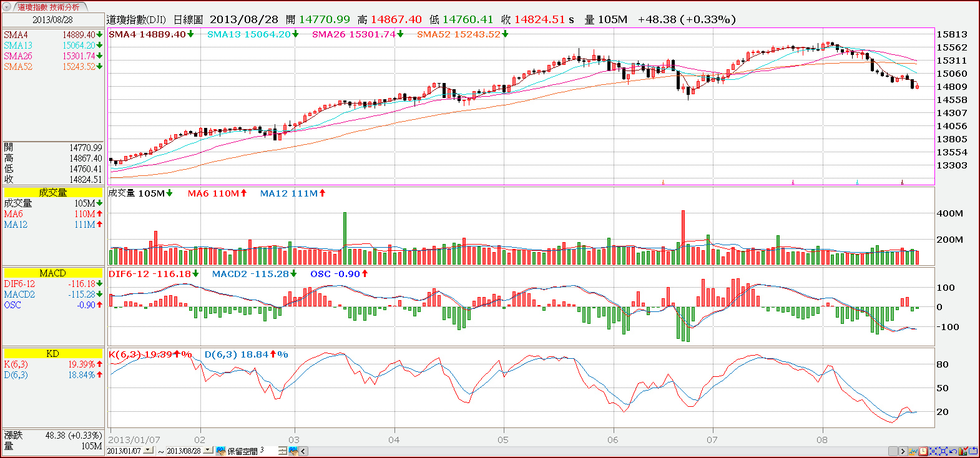The image size is (980, 458).
Task: Click the left scroll arrow on the timeline
Action: tap(303, 451)
